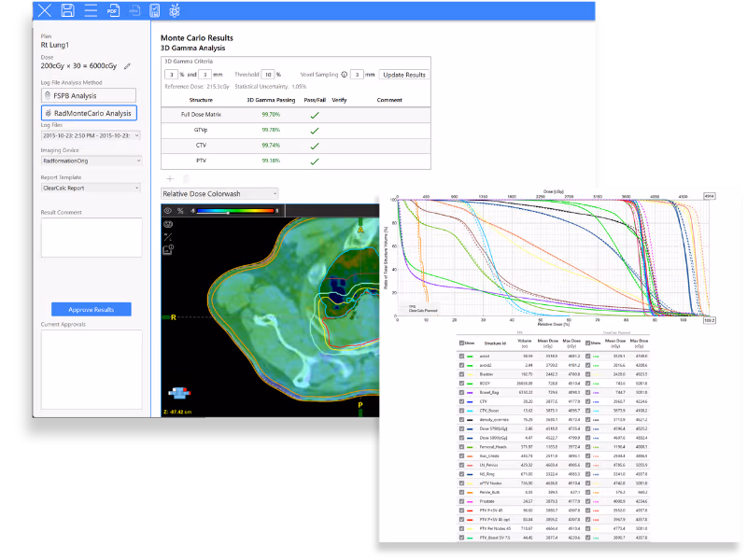Export the report using the PDF icon

coord(113,10)
